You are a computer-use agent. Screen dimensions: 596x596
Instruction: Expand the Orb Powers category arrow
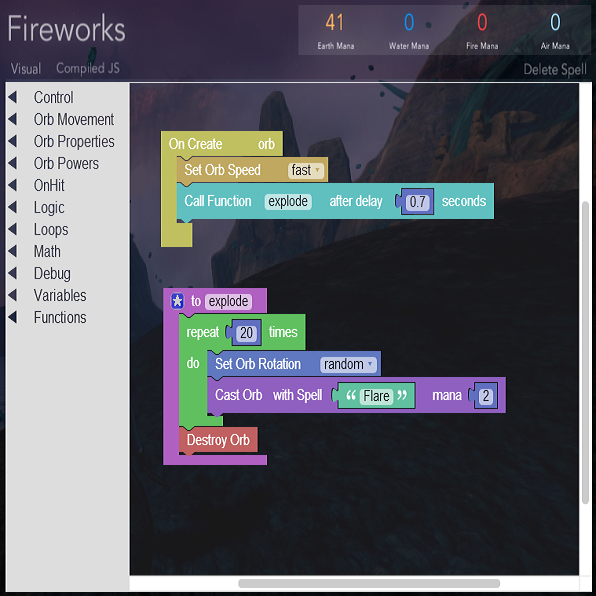(13, 163)
